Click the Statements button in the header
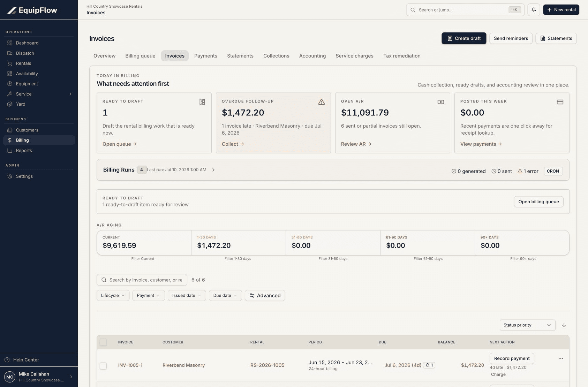The width and height of the screenshot is (588, 387). click(x=556, y=38)
